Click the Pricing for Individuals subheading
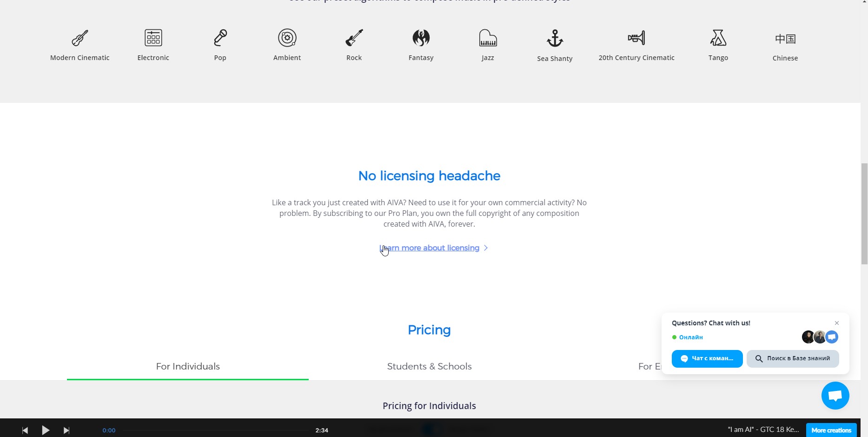868x437 pixels. point(430,406)
